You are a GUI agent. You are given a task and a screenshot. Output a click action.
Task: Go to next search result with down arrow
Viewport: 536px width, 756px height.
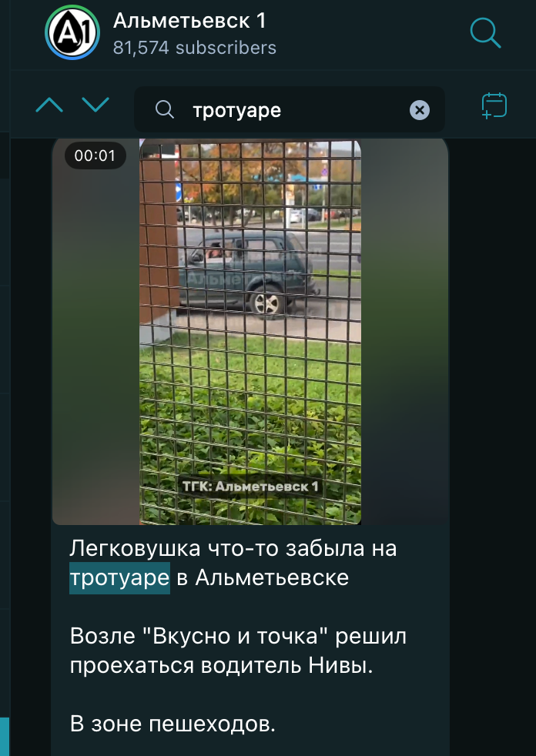pyautogui.click(x=95, y=105)
